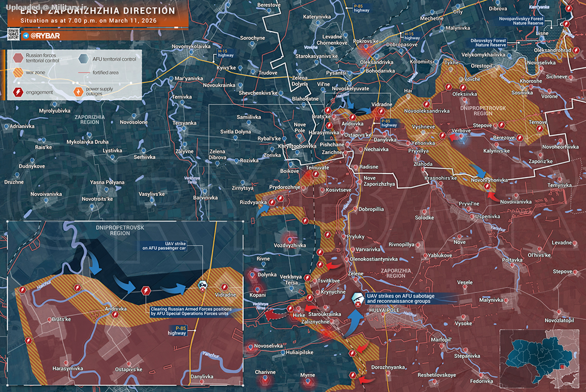Click the soldier icon near Hulyaipole UAV strikes label

pyautogui.click(x=357, y=298)
